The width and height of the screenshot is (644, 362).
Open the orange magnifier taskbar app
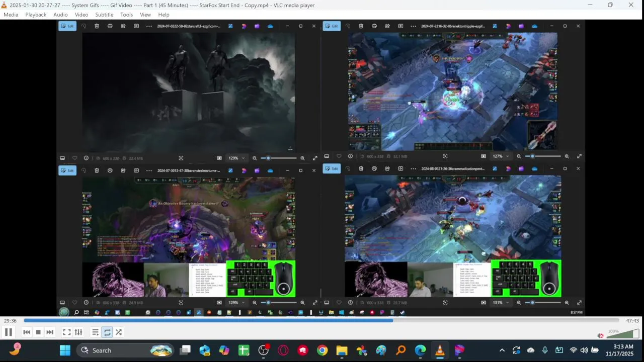tap(400, 350)
